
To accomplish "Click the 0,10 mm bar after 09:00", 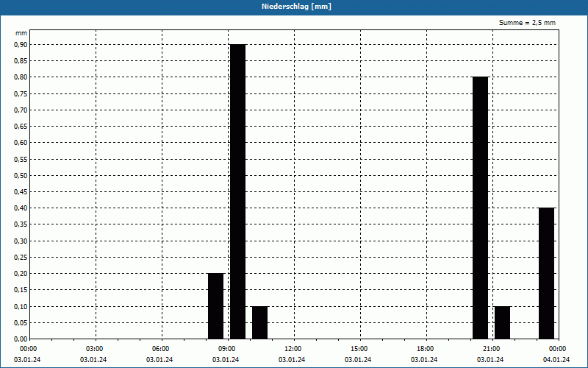I will pyautogui.click(x=260, y=322).
